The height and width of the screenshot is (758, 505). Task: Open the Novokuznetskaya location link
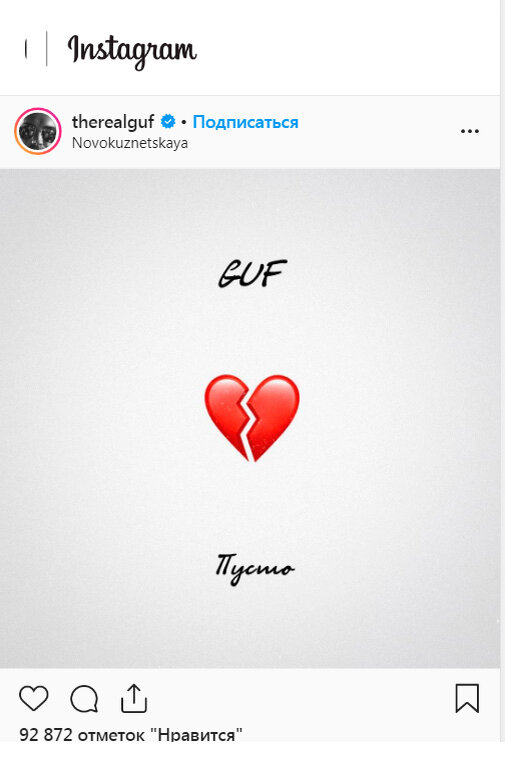point(130,143)
